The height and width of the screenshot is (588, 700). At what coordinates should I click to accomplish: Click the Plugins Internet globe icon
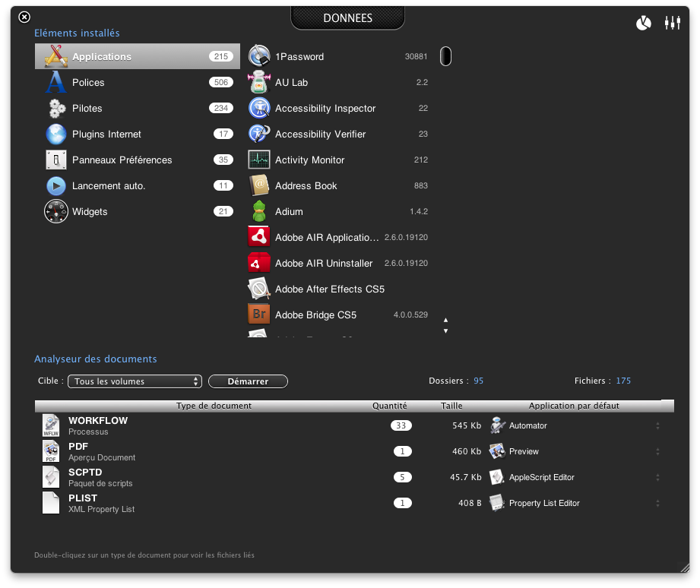[56, 134]
